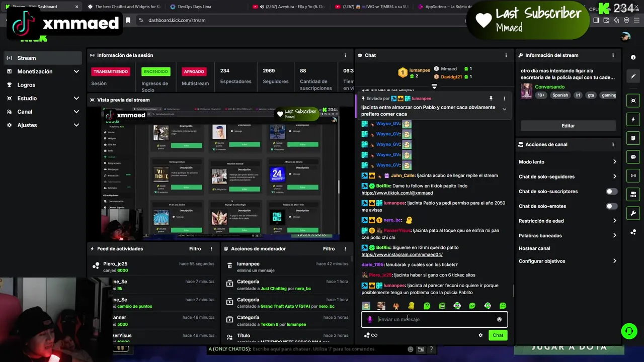This screenshot has width=644, height=362.
Task: Expand pinned message chevron
Action: [504, 110]
